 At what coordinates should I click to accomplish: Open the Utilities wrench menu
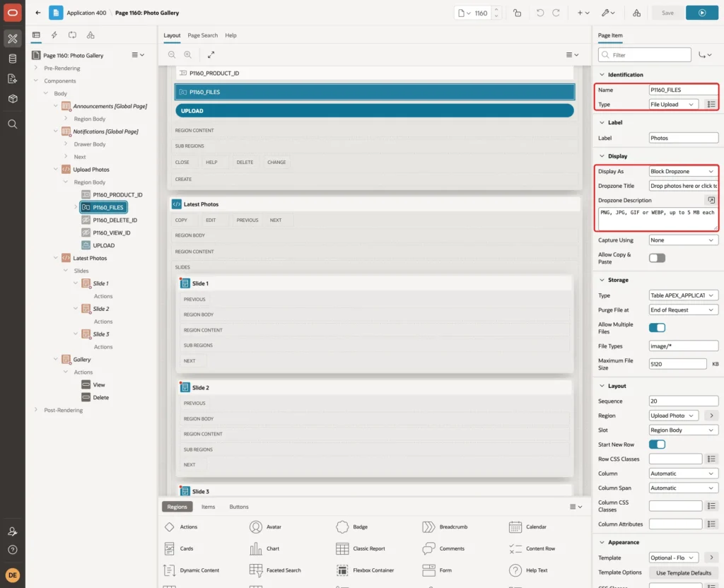coord(608,13)
